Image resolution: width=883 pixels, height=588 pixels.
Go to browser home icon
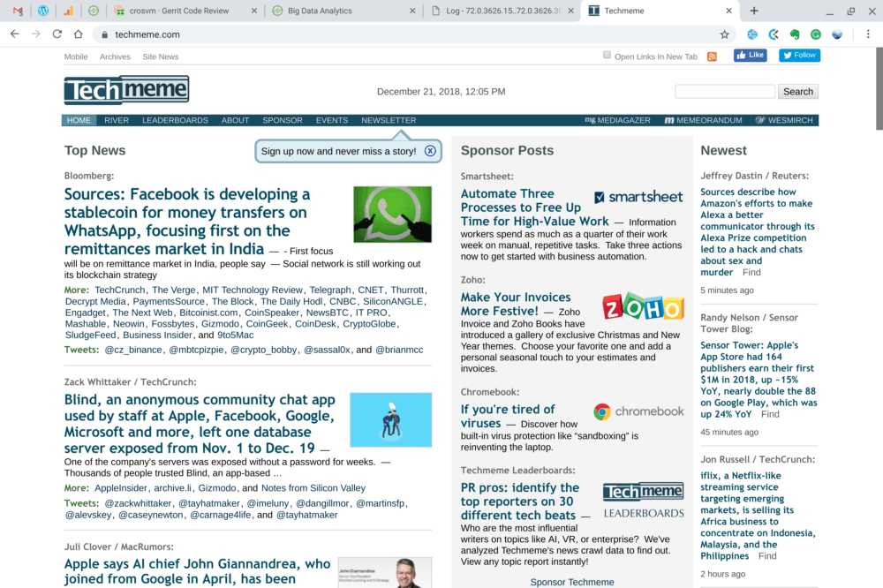[x=79, y=34]
